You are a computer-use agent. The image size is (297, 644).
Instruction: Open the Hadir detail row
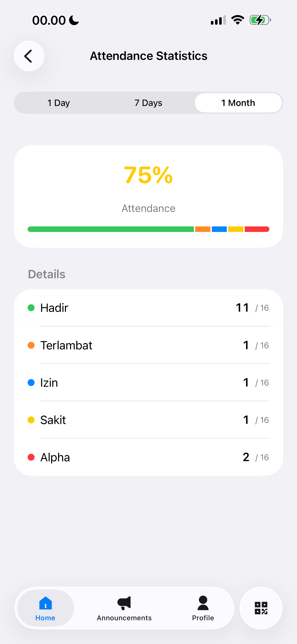click(148, 308)
